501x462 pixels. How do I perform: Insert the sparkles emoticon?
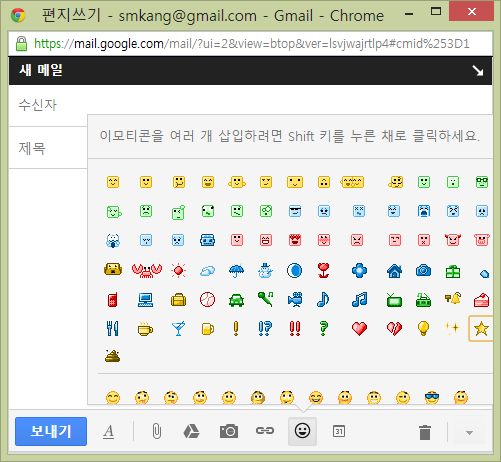(x=452, y=328)
